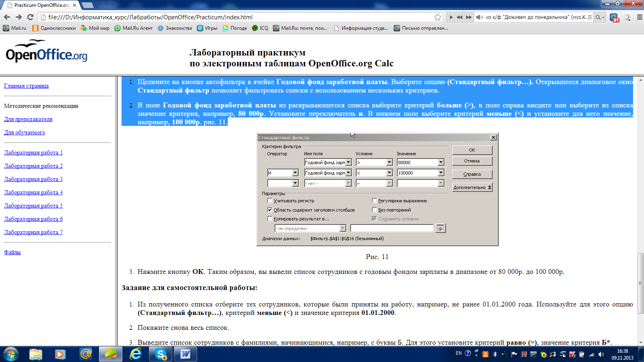Image resolution: width=644 pixels, height=362 pixels.
Task: Open the Мой мир bookmark
Action: tap(95, 28)
